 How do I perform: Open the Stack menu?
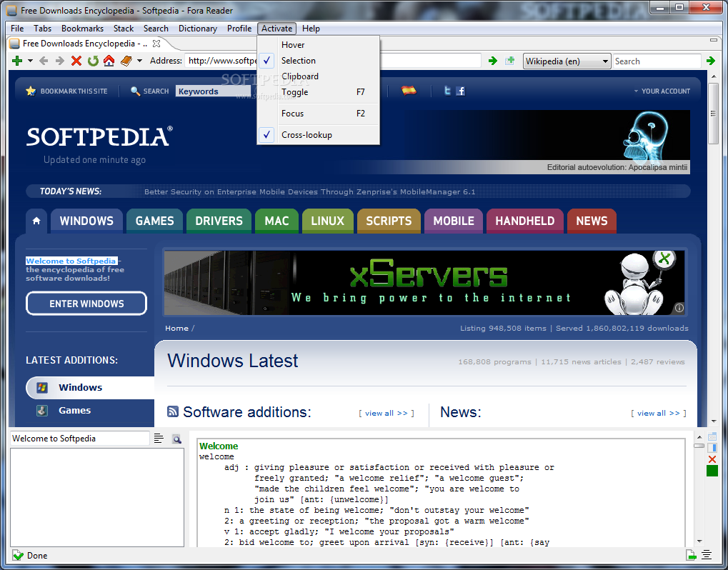[x=124, y=29]
